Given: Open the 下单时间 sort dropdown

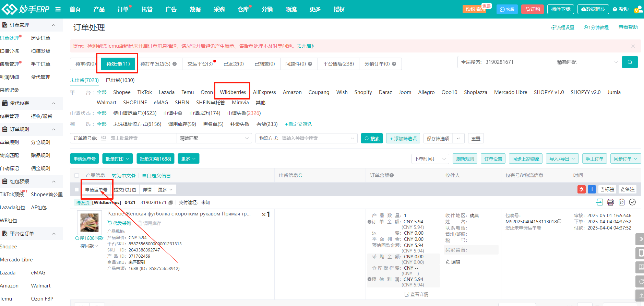Looking at the screenshot, I should (430, 159).
